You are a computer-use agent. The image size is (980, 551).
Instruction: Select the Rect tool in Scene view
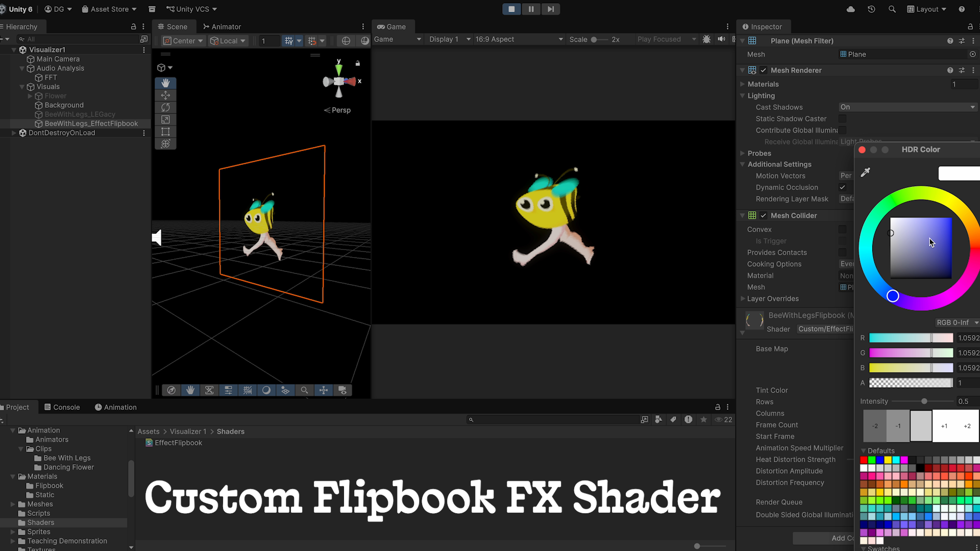click(x=165, y=132)
